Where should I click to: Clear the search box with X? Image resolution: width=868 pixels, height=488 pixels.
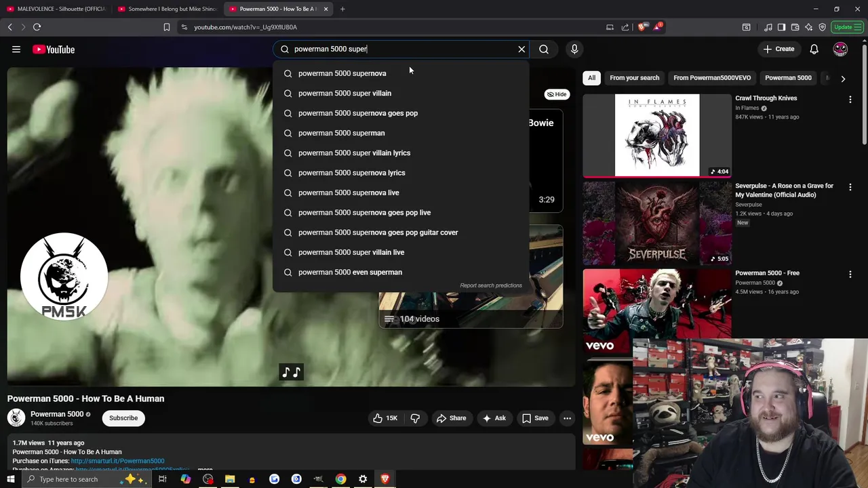click(521, 49)
